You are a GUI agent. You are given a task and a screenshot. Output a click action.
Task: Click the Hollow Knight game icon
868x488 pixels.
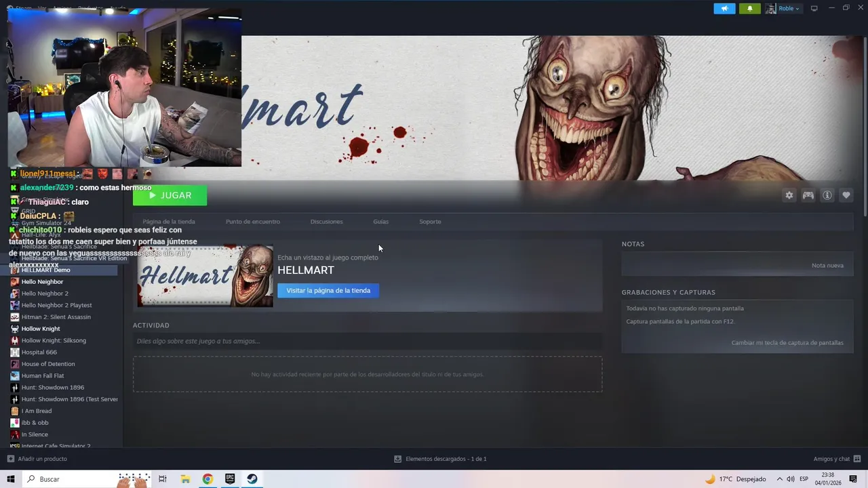pos(14,329)
